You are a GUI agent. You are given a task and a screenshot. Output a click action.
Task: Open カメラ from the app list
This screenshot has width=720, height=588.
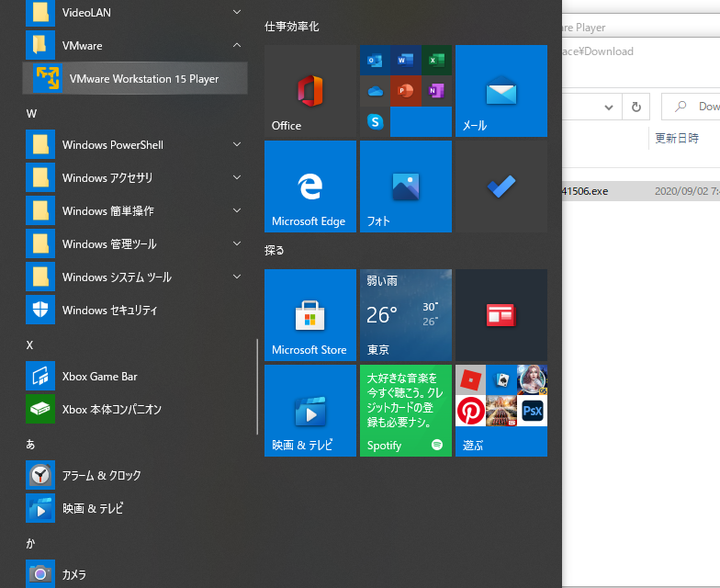click(x=135, y=573)
